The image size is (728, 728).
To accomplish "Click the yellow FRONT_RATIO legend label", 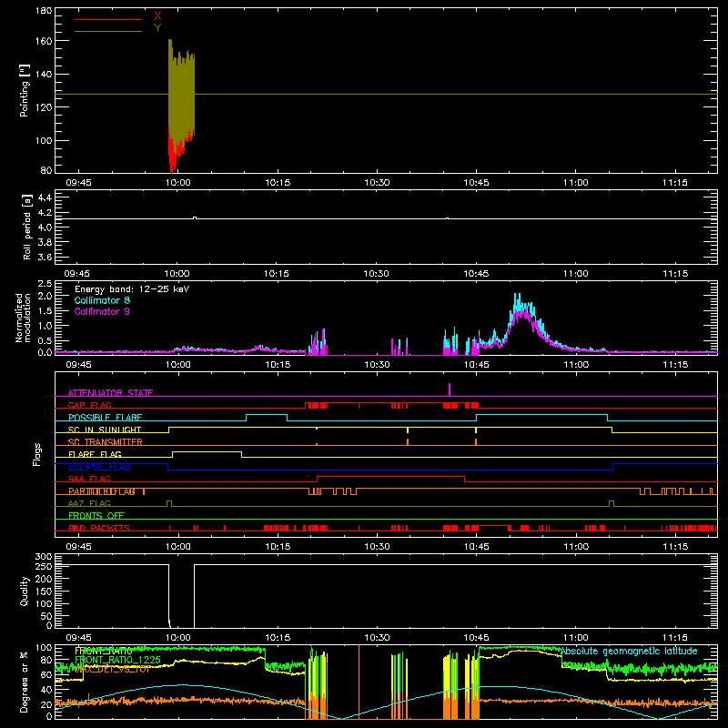I will pos(103,652).
